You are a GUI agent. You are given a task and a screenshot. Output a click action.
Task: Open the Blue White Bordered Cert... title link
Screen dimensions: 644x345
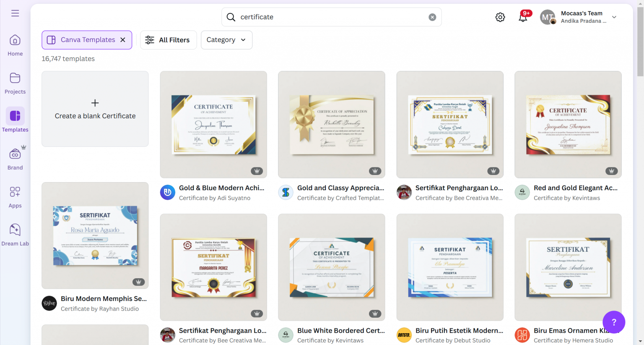click(x=341, y=331)
